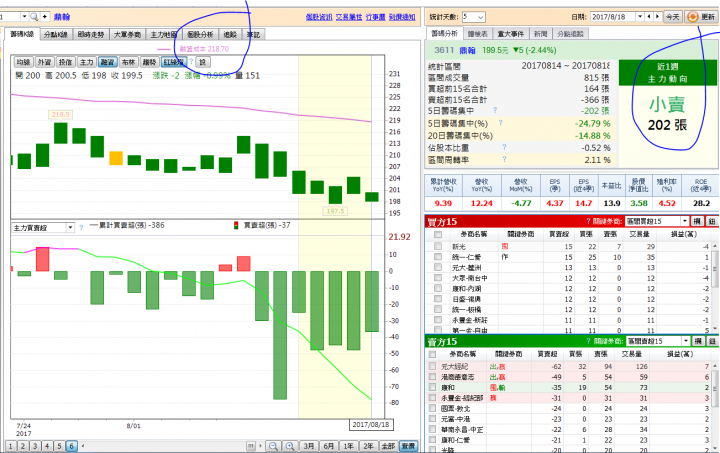Viewport: 720px width, 453px height.
Task: Switch to the 分點K線 tab
Action: pos(56,34)
